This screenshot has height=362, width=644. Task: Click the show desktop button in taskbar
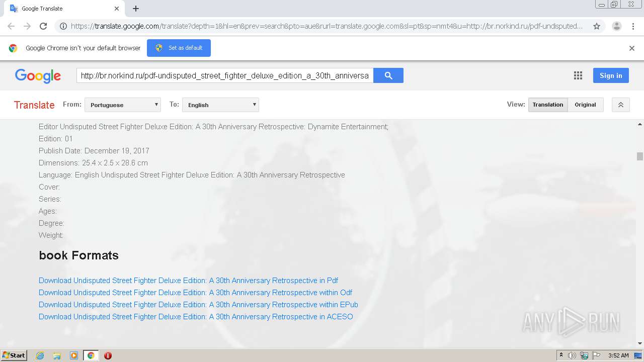coord(638,355)
